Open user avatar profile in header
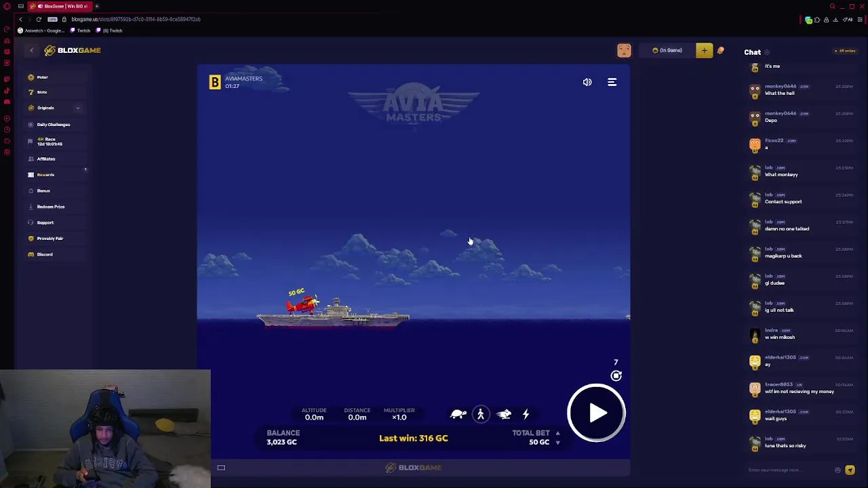This screenshot has height=488, width=868. 624,50
